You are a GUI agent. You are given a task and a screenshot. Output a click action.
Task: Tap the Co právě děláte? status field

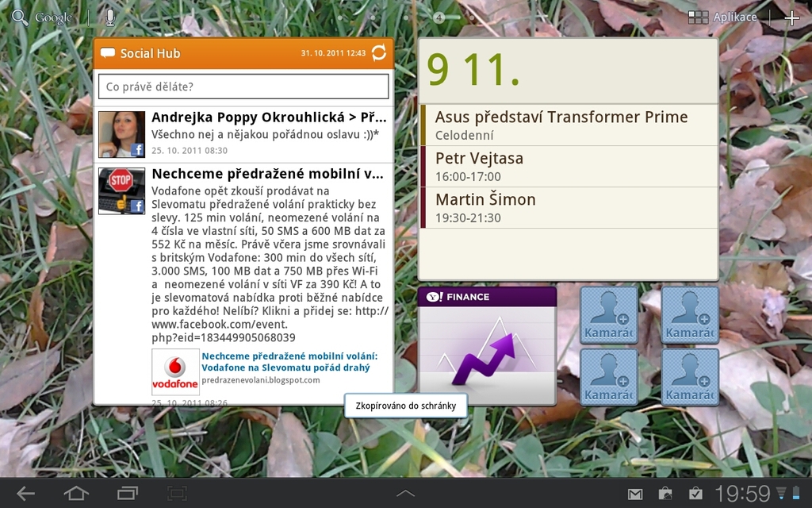coord(241,86)
